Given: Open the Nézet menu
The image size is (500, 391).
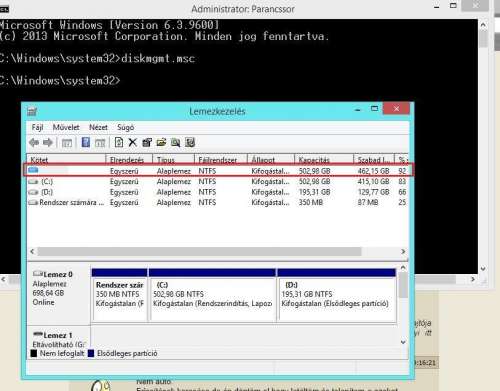Looking at the screenshot, I should pyautogui.click(x=98, y=127).
